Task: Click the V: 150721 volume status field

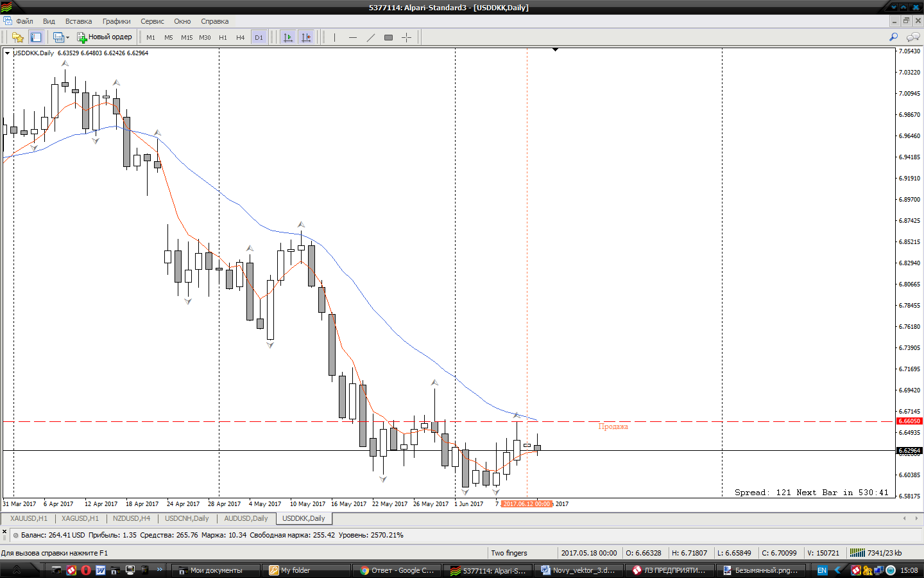Action: (823, 553)
